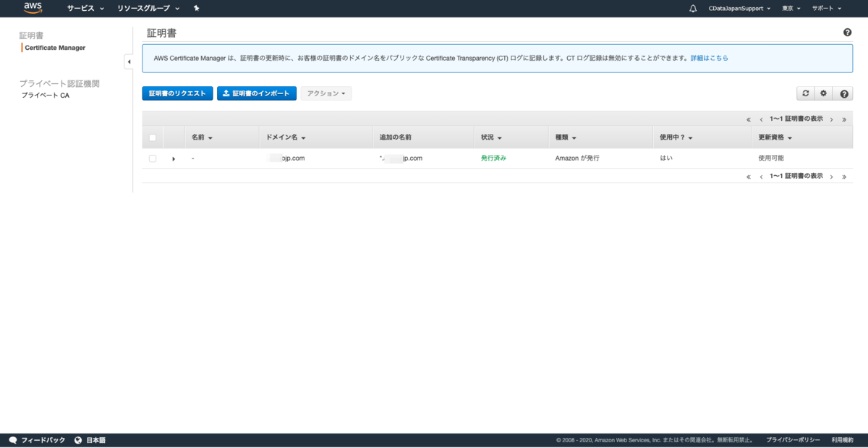Viewport: 868px width, 448px height.
Task: Go to previous page in top pagination
Action: pos(761,119)
